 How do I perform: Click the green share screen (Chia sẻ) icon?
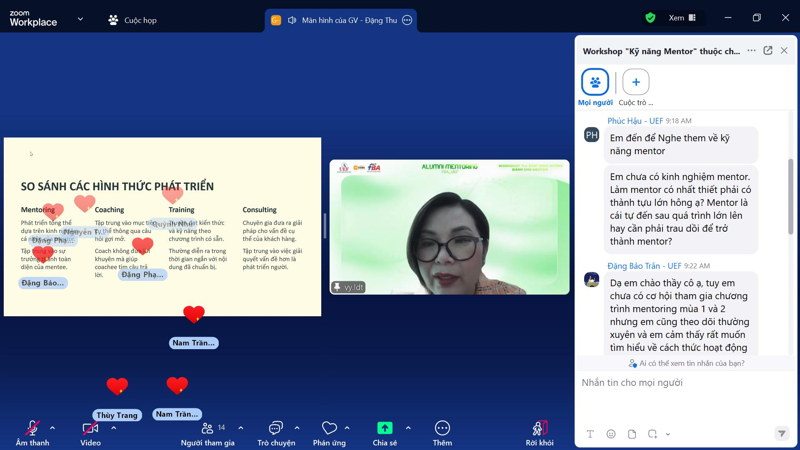tap(385, 428)
